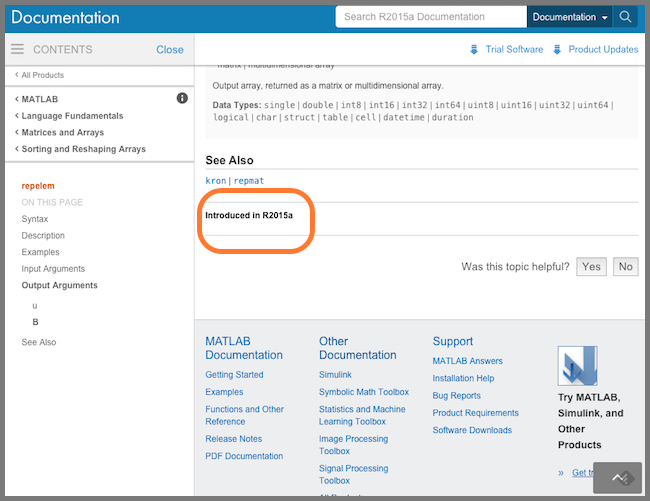
Task: Close the Contents sidebar
Action: pyautogui.click(x=169, y=49)
